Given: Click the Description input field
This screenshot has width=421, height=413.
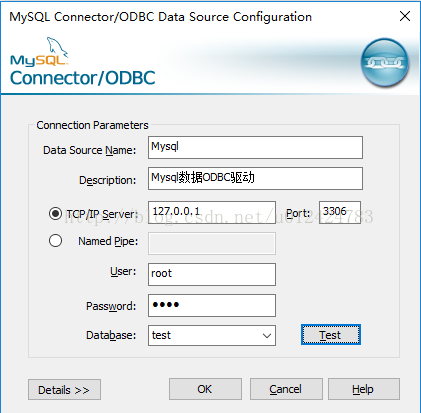Looking at the screenshot, I should (255, 178).
